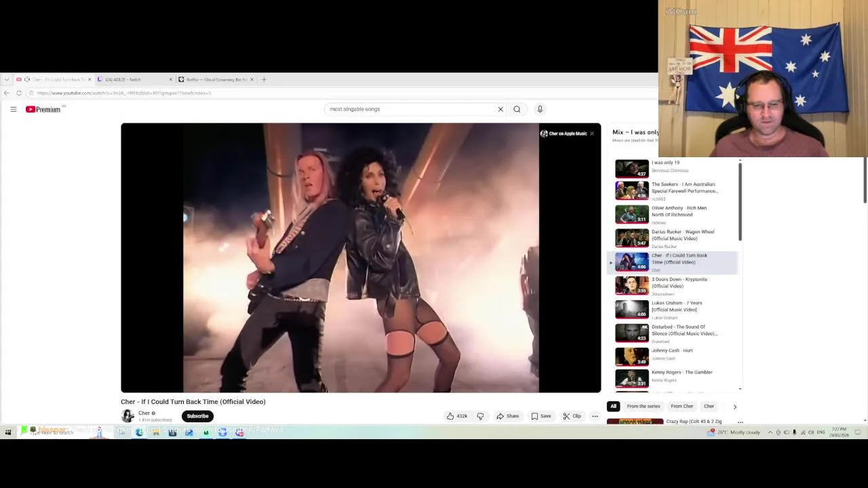Close the Cher on Apple Music card

click(592, 134)
